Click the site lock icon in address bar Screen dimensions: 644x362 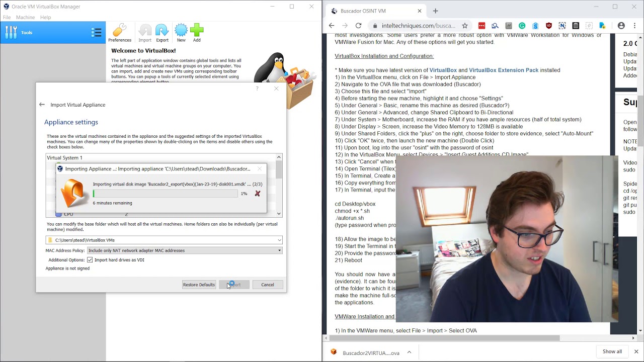375,26
